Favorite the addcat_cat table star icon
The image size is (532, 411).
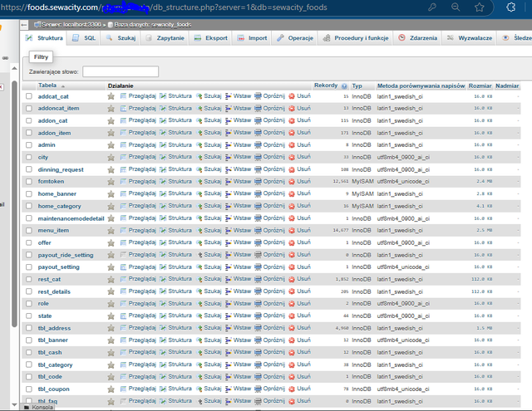[x=111, y=96]
